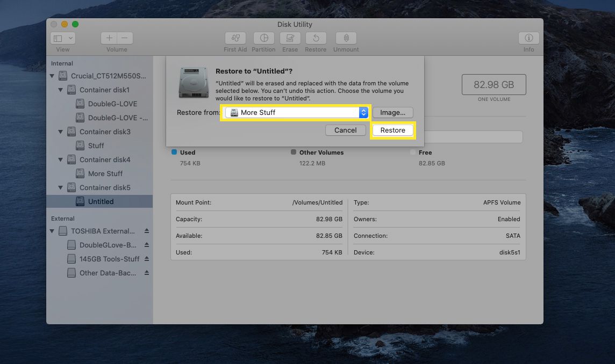
Task: Cancel the restore dialog
Action: click(345, 130)
